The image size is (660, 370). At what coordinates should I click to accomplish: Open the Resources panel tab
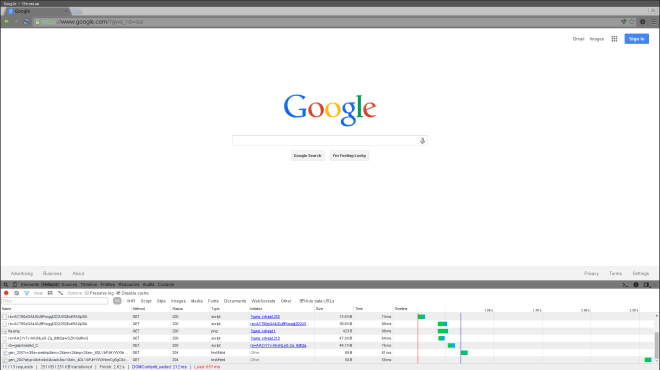129,285
